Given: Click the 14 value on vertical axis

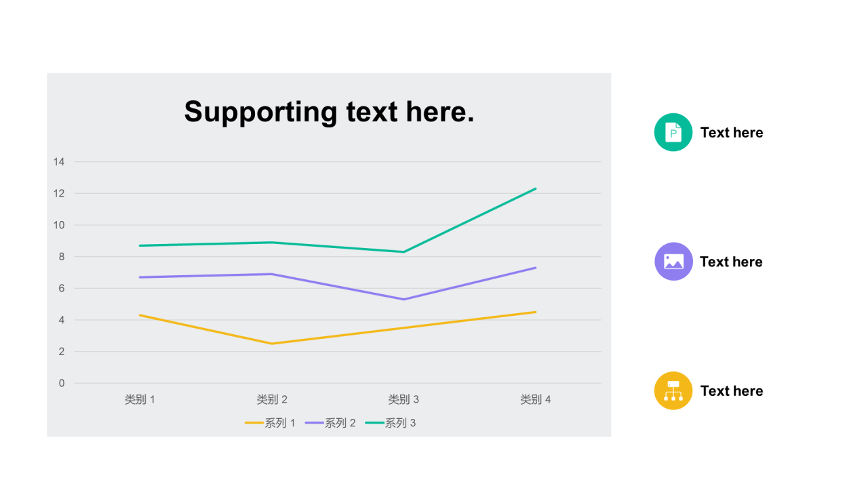Looking at the screenshot, I should [x=59, y=161].
